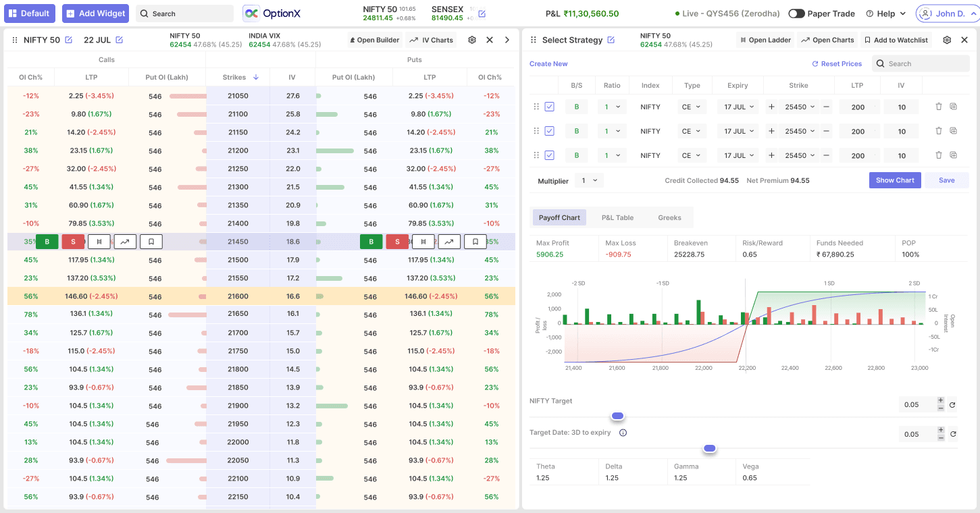Reset the NIFTY Target value with refresh icon
Screen dimensions: 980x513
(x=952, y=405)
